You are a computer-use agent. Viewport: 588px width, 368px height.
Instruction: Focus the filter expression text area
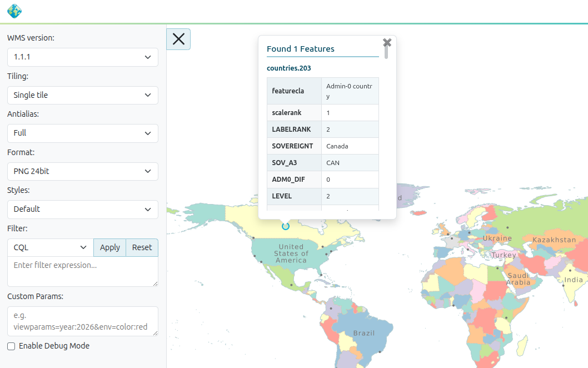pos(82,271)
